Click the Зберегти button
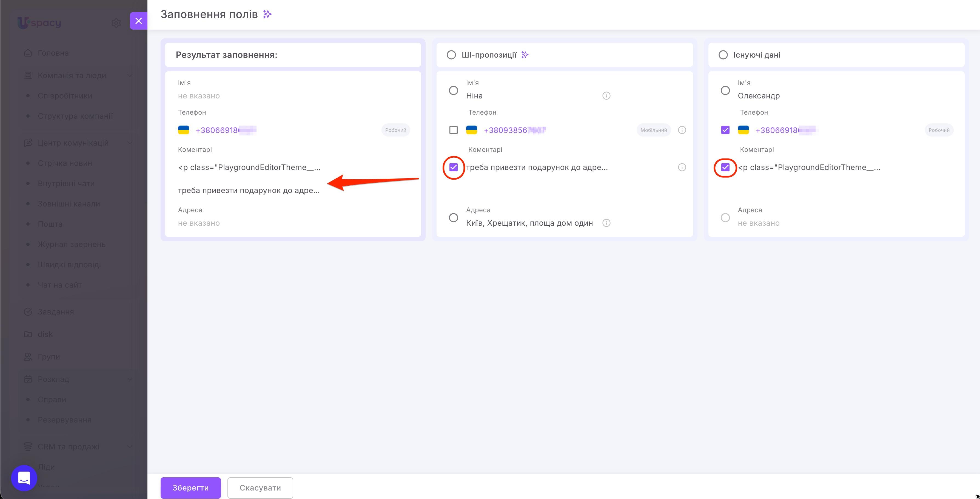Screen dimensions: 980x499 click(190, 488)
